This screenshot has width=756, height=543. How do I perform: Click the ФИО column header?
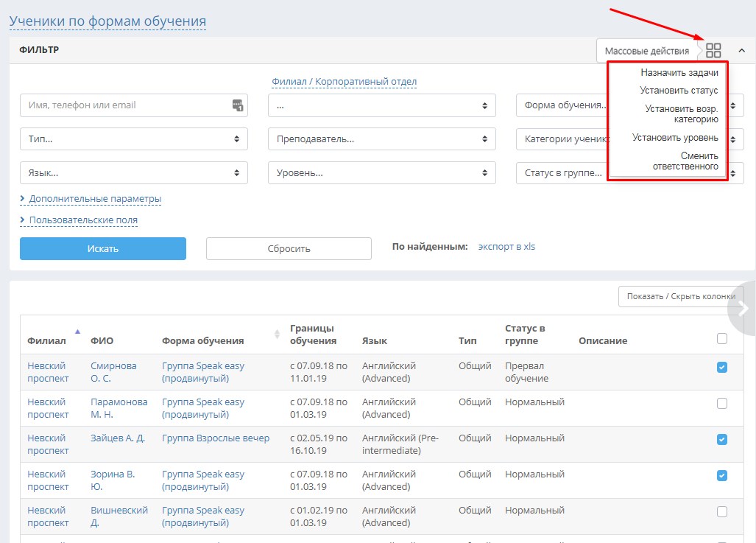(x=102, y=341)
